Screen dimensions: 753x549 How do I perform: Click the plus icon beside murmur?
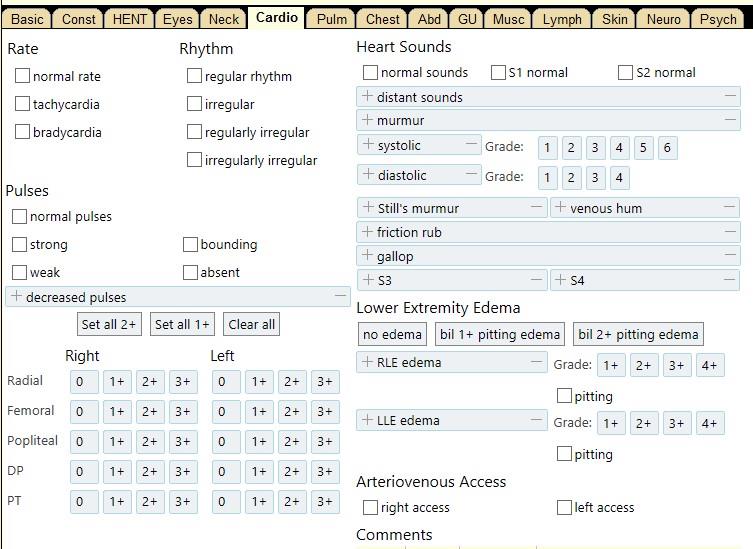367,120
